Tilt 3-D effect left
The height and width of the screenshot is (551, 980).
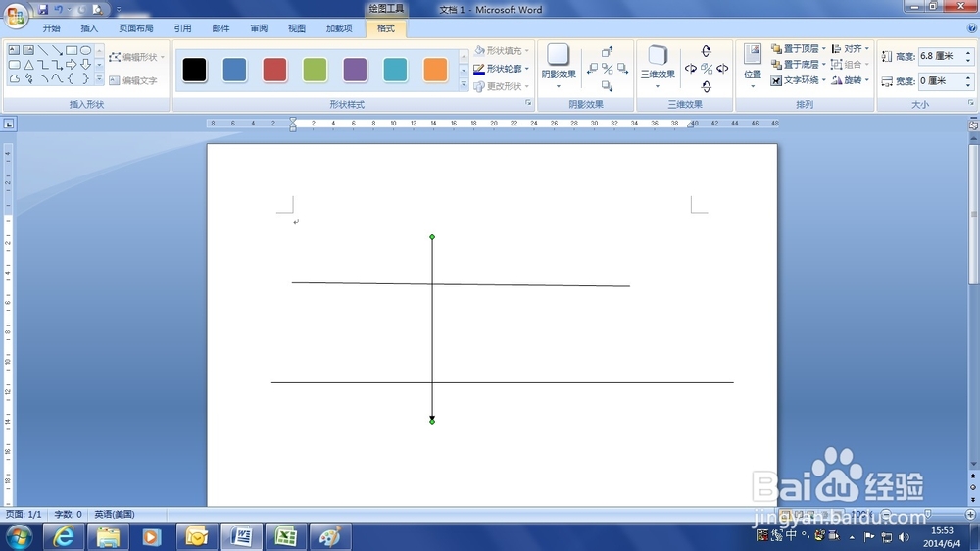coord(691,69)
